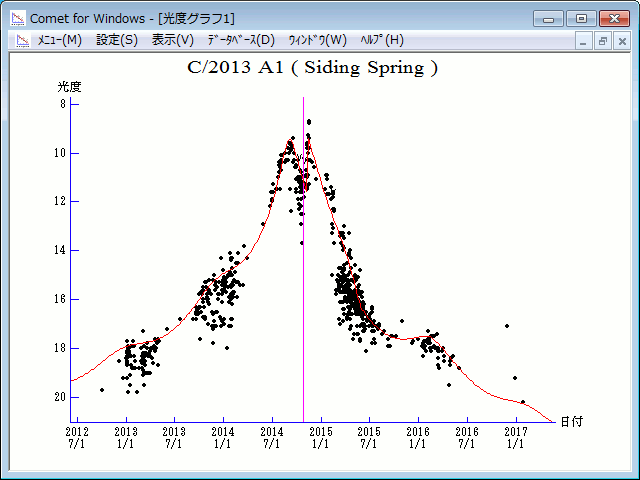This screenshot has height=480, width=640.
Task: Click date label 2016 7/1
Action: point(467,438)
